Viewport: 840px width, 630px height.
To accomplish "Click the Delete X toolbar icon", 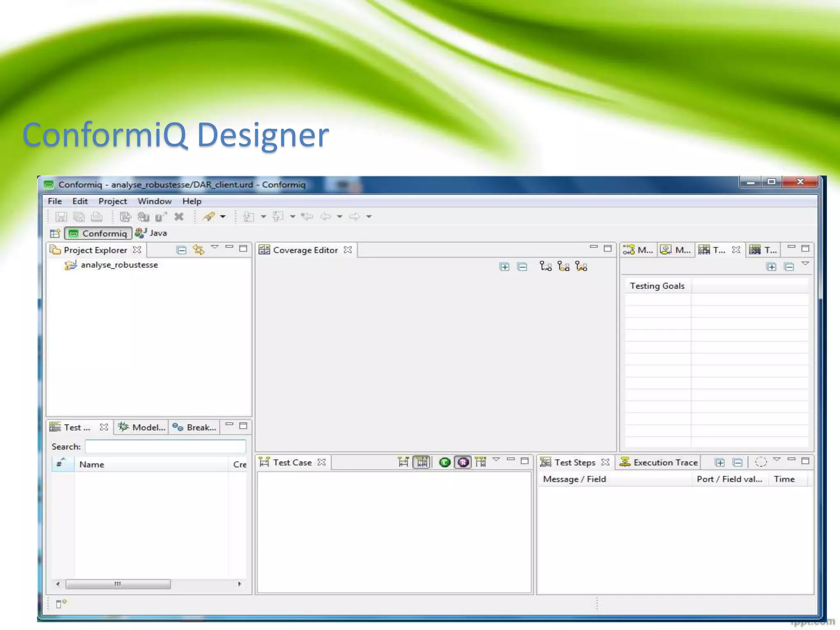I will [x=179, y=217].
